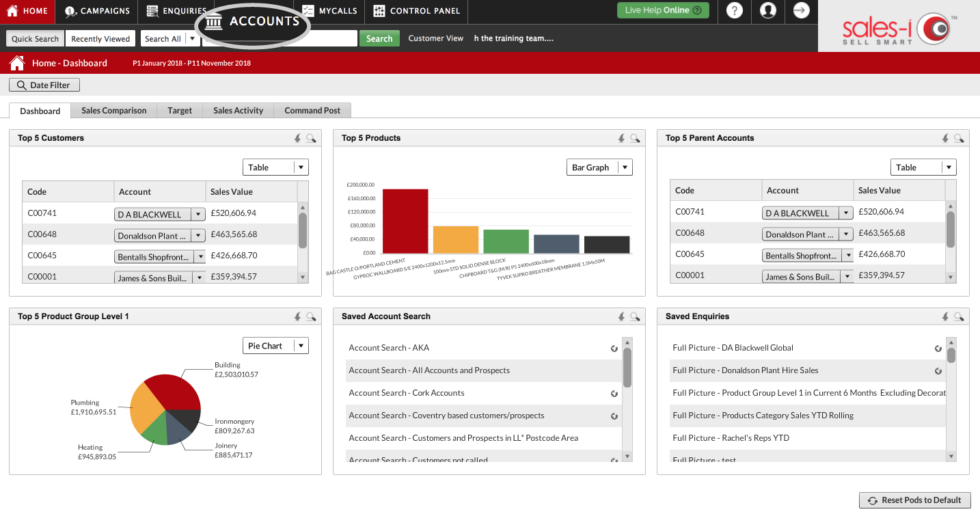
Task: Go to the HOME menu
Action: tap(27, 11)
